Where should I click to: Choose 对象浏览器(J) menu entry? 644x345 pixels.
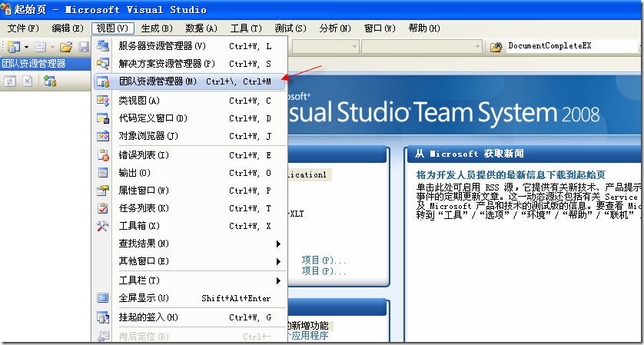pyautogui.click(x=189, y=135)
